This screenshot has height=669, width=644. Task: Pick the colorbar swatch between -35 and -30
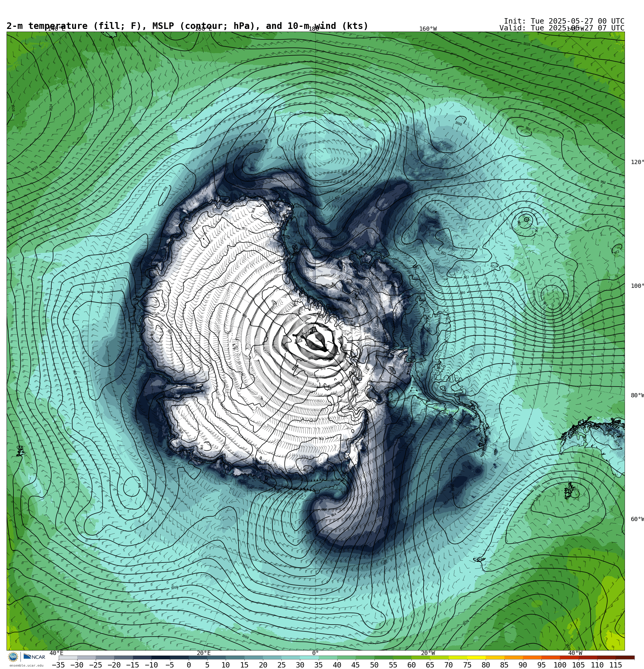tap(68, 657)
